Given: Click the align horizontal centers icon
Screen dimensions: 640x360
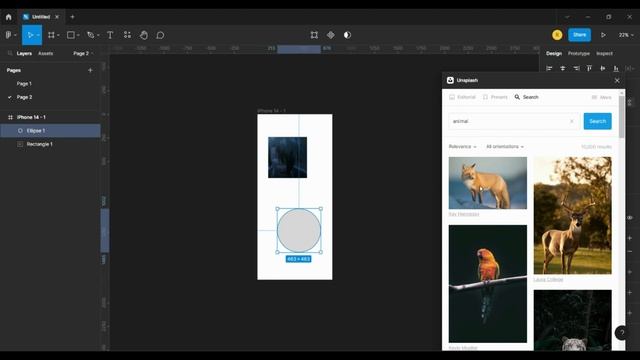Looking at the screenshot, I should (x=562, y=68).
